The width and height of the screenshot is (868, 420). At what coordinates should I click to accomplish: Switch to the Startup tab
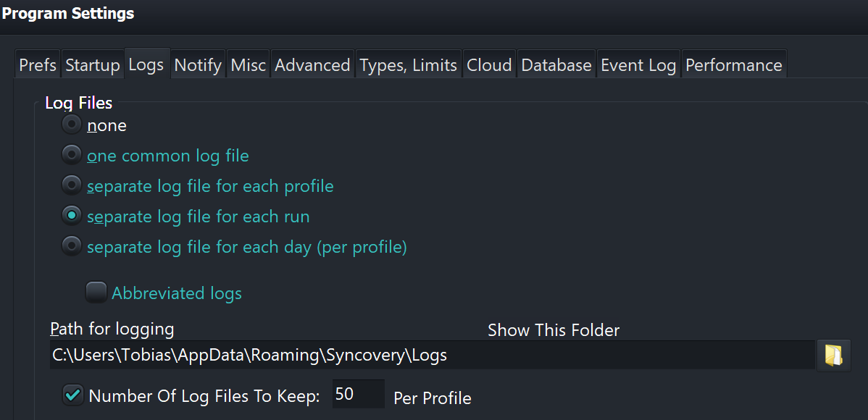[92, 65]
